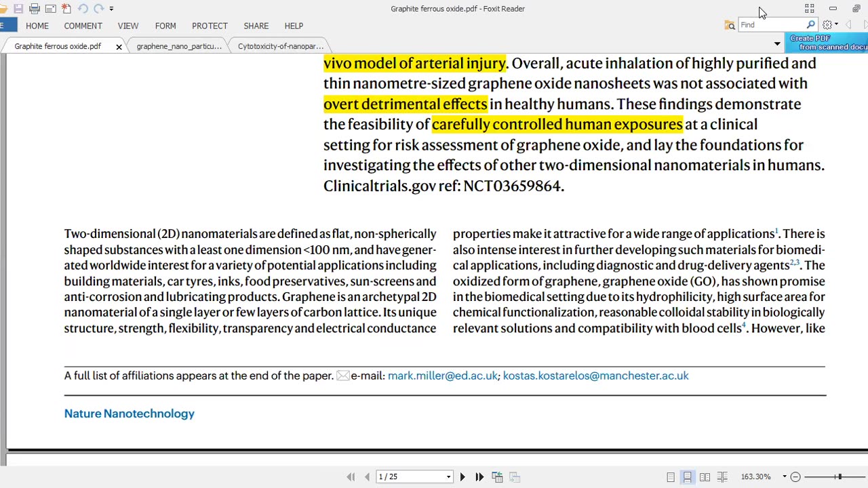868x488 pixels.
Task: Open the PROTECT ribbon tab
Action: tap(210, 26)
